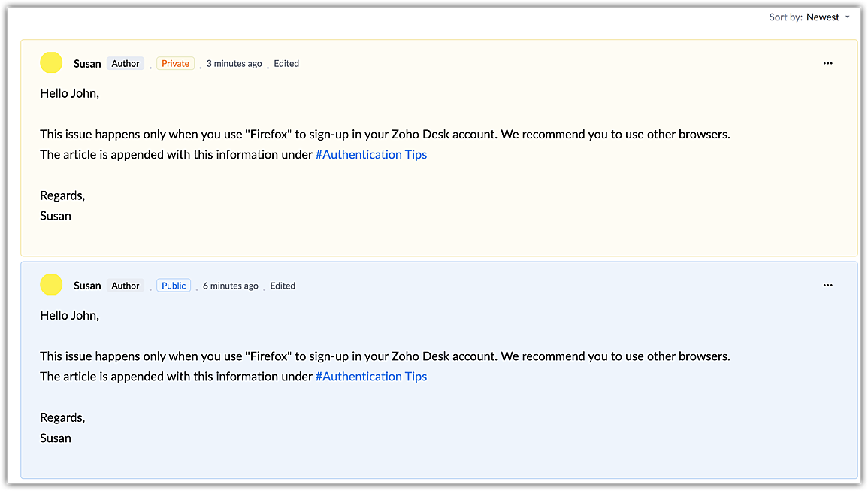Click the name Susan on the Private comment
868x491 pixels.
click(87, 64)
